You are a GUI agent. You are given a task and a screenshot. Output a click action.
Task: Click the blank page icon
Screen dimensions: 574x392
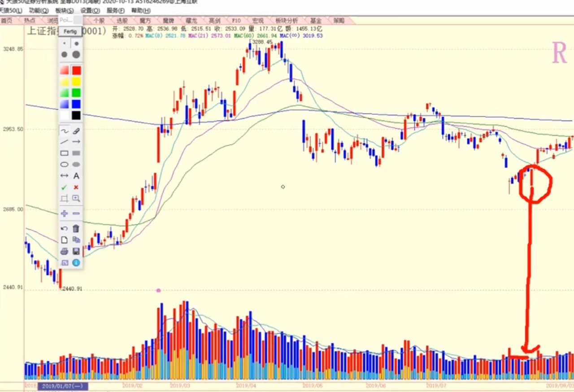point(65,240)
